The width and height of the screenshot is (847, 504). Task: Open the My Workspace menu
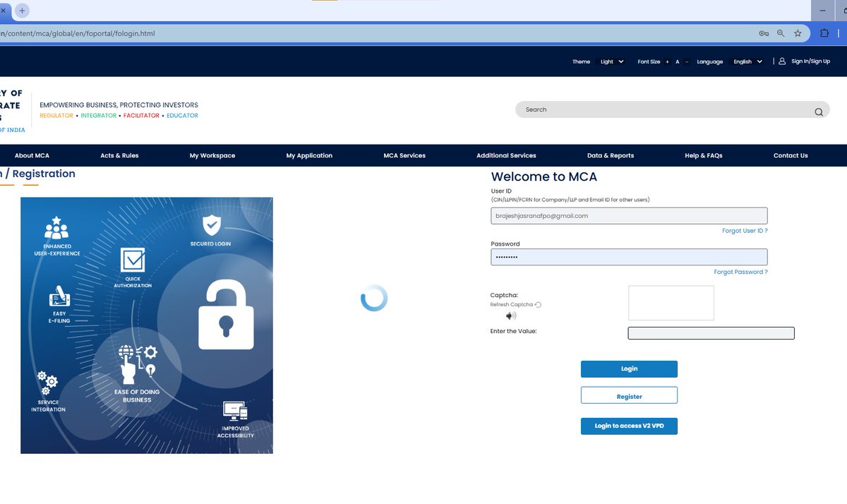point(212,155)
